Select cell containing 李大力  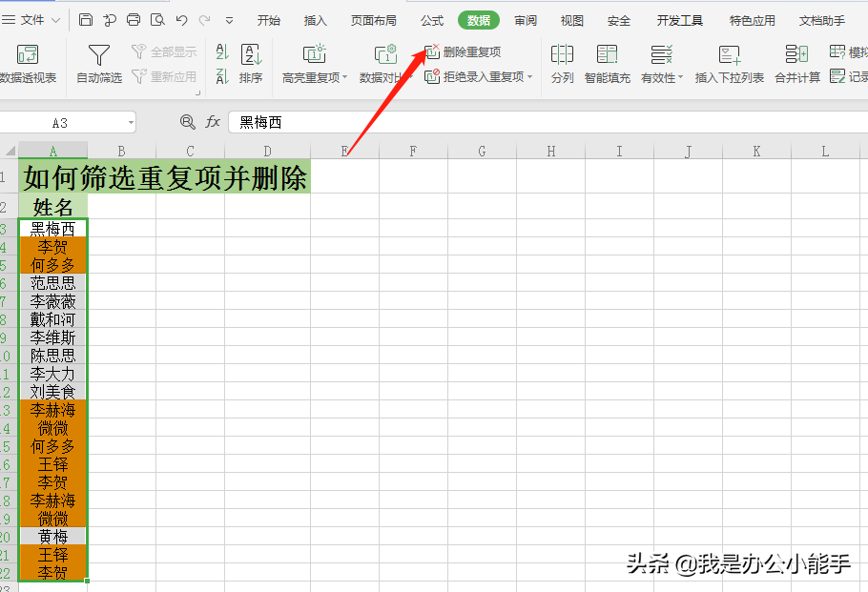53,374
